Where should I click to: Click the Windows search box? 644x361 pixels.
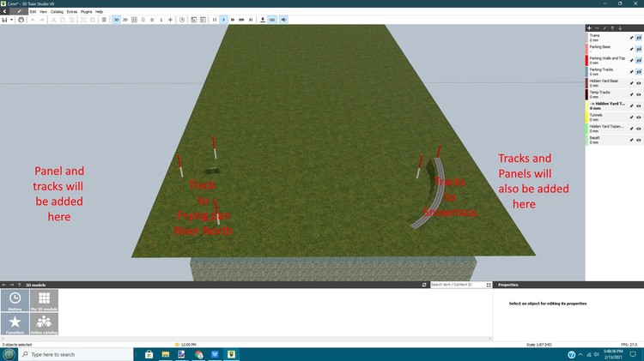click(76, 354)
